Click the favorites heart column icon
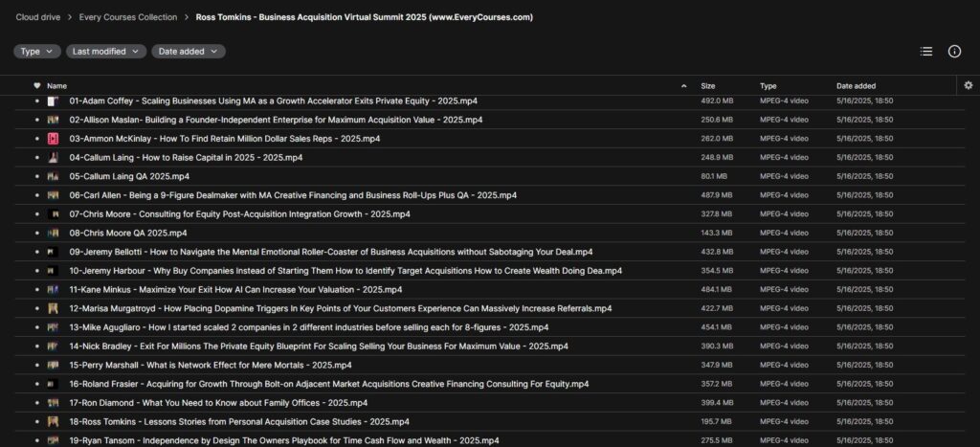Screen dimensions: 980x447 37,85
